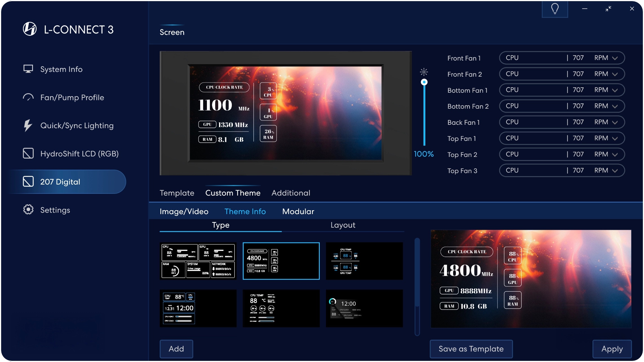
Task: Switch to the Template tab
Action: (x=177, y=193)
